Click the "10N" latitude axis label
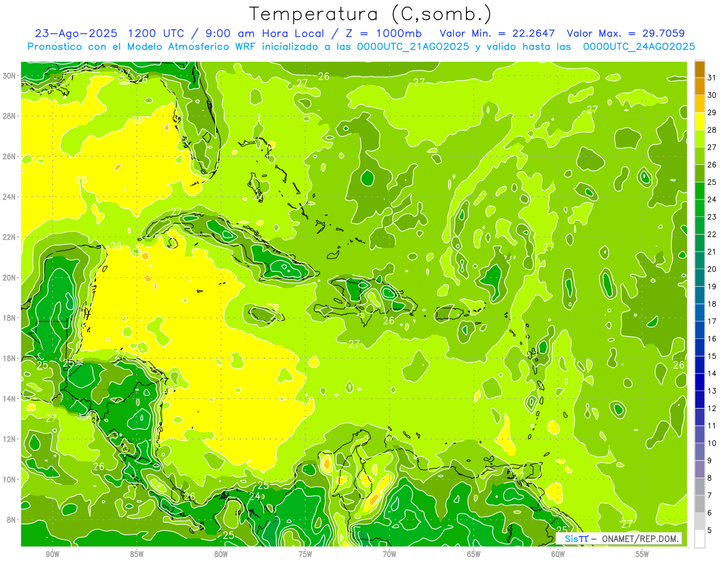The height and width of the screenshot is (562, 728). [9, 479]
